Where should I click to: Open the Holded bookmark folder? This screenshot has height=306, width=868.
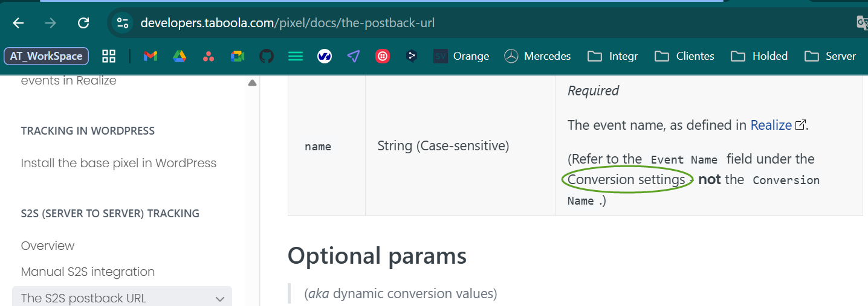click(x=759, y=56)
